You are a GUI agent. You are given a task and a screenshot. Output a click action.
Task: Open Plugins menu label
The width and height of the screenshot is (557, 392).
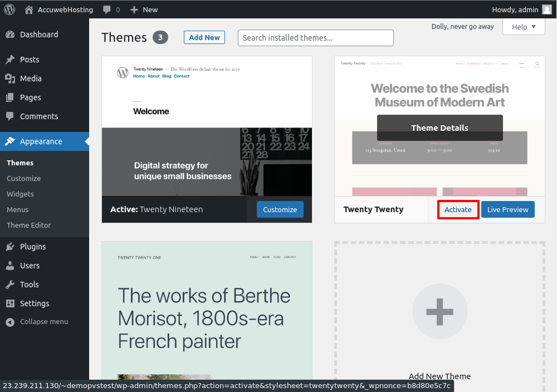33,247
